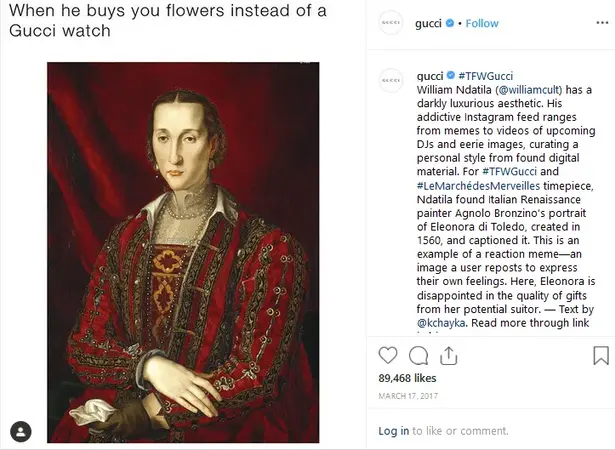Click the comment speech bubble icon

pos(419,355)
